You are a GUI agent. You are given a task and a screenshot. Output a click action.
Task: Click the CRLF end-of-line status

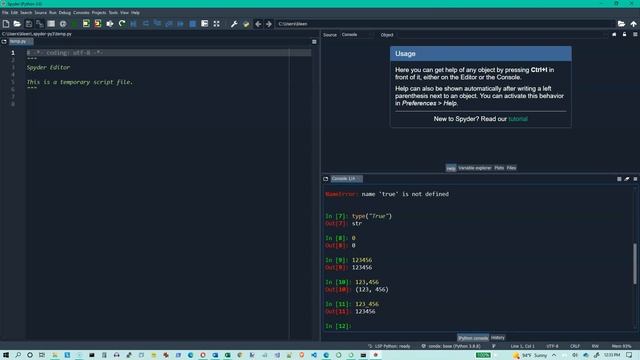(575, 346)
